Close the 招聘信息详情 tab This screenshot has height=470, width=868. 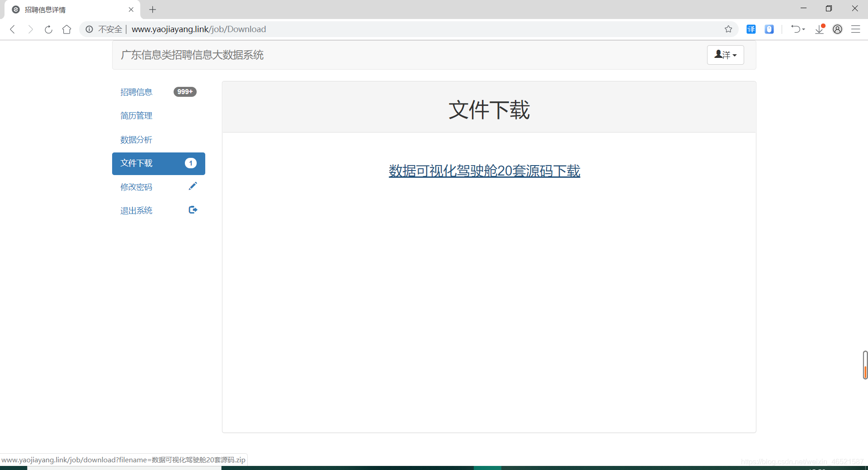click(131, 9)
